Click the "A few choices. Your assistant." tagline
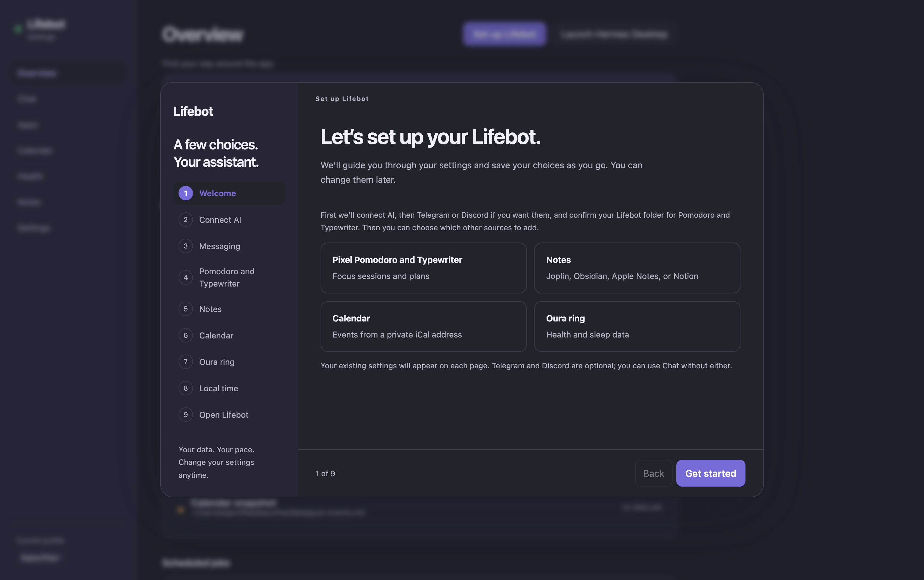This screenshot has width=924, height=580. click(x=216, y=153)
